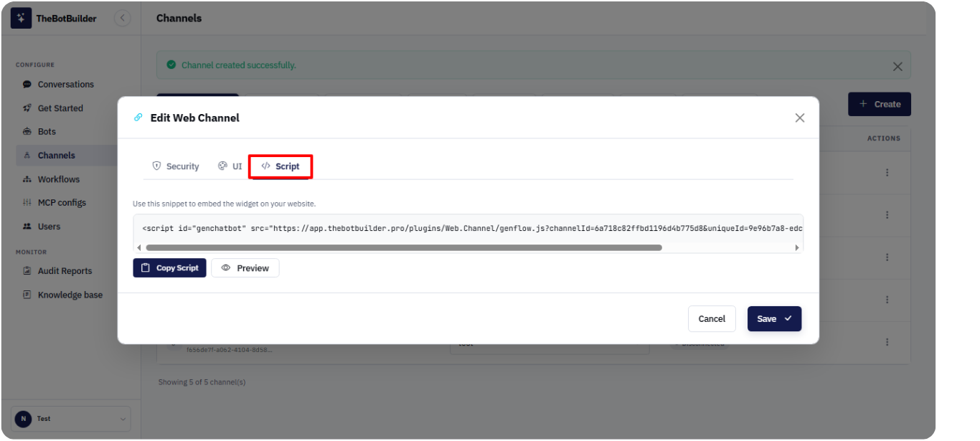Click the Knowledge base document icon
This screenshot has width=980, height=441.
pos(27,295)
